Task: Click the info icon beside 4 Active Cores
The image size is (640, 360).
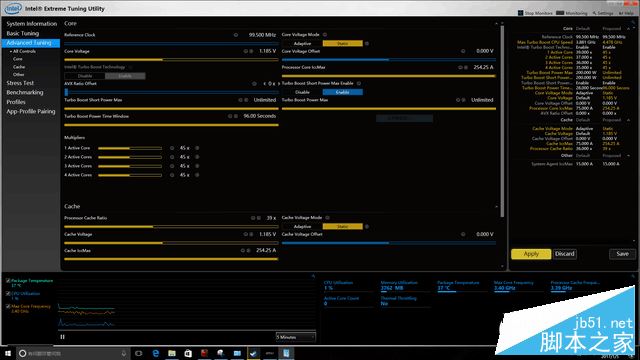Action: [x=172, y=175]
